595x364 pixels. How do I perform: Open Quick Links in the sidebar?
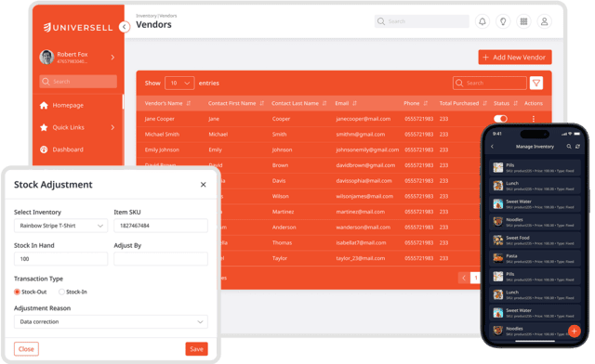(x=68, y=127)
